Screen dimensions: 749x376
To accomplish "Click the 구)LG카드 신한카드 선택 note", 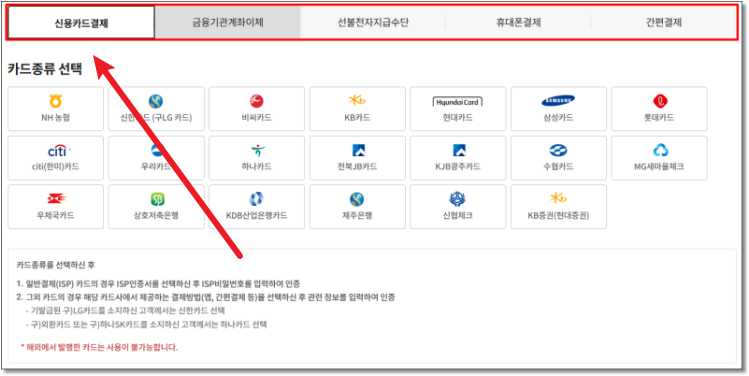I will click(125, 311).
